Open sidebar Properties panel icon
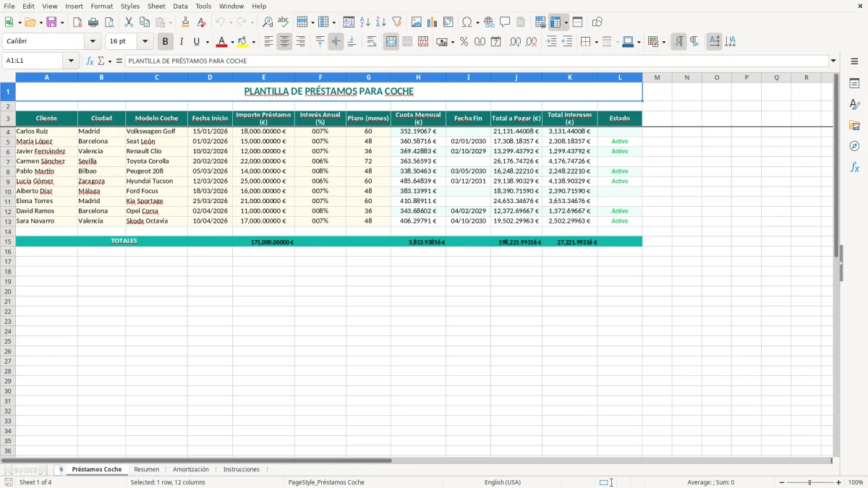Viewport: 868px width, 488px height. [854, 84]
